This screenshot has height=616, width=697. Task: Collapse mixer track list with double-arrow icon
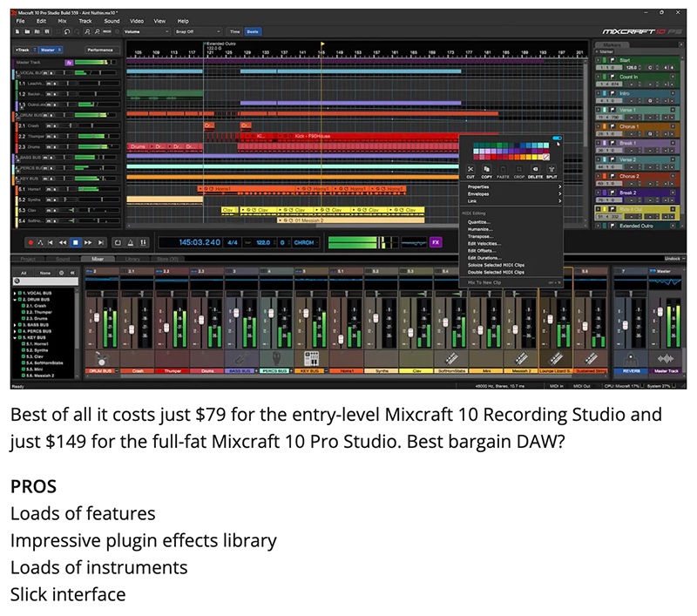[x=72, y=273]
